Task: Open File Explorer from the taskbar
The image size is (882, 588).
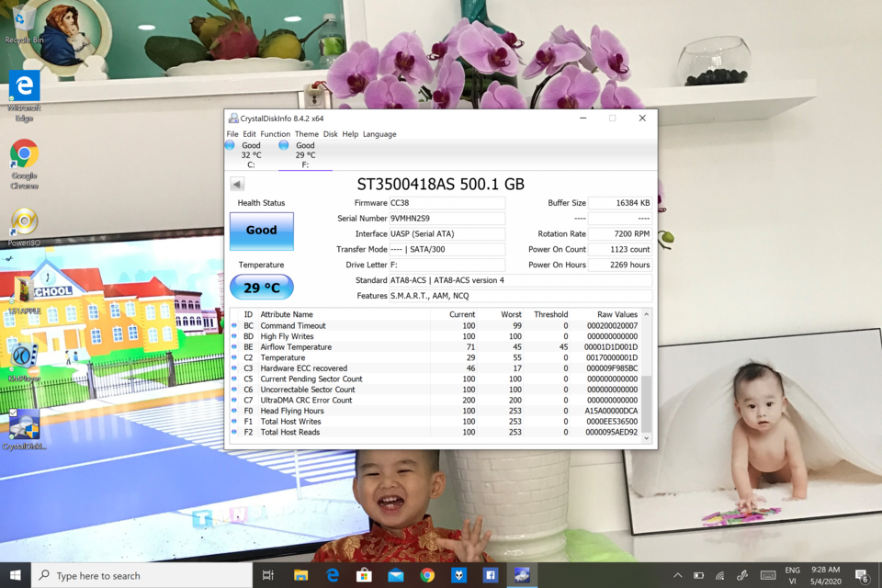Action: coord(301,575)
